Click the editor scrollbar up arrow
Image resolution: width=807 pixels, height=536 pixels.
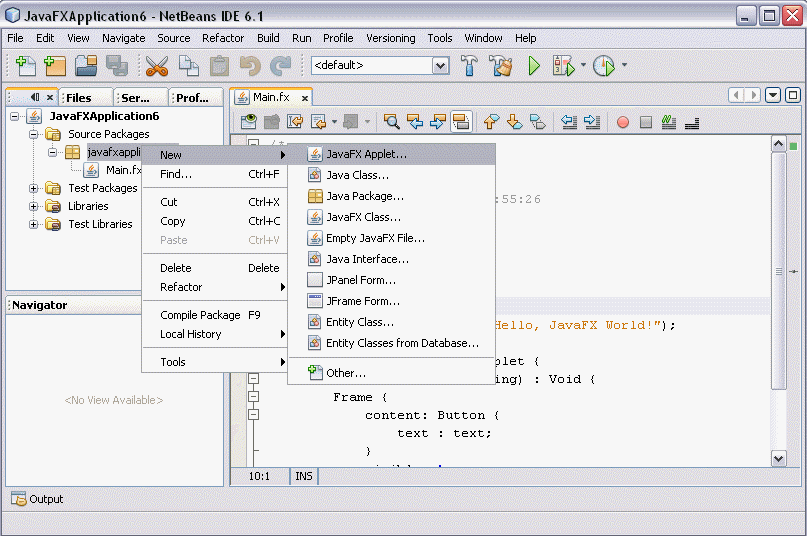click(779, 144)
